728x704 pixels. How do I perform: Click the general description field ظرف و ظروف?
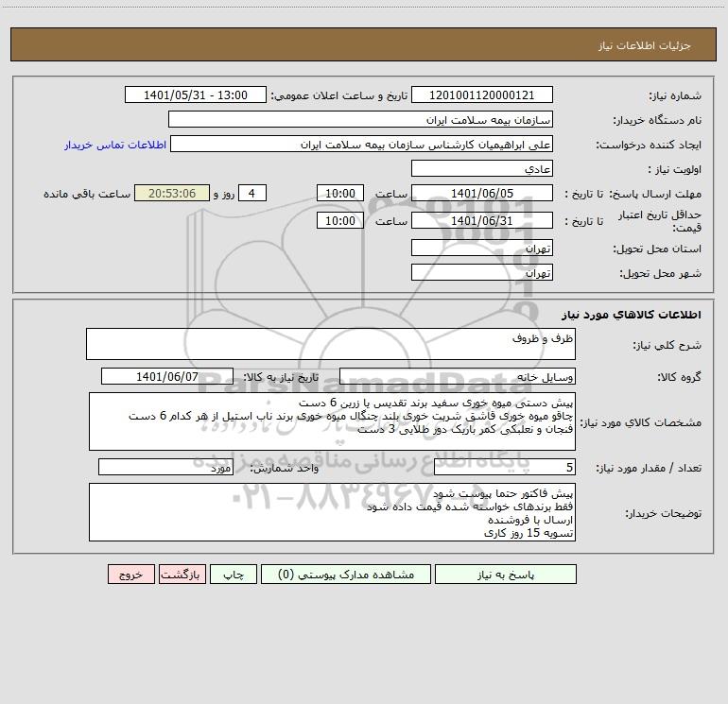click(331, 344)
